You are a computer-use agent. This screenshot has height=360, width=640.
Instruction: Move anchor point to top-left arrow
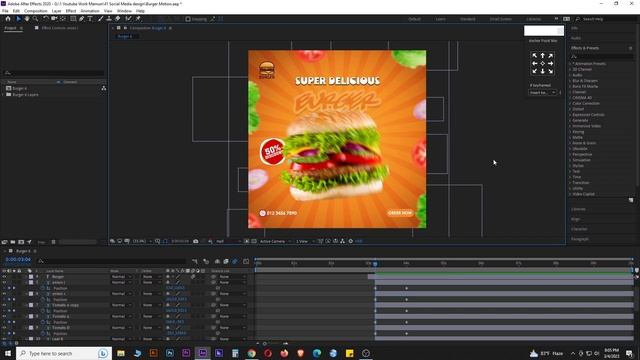pyautogui.click(x=535, y=56)
